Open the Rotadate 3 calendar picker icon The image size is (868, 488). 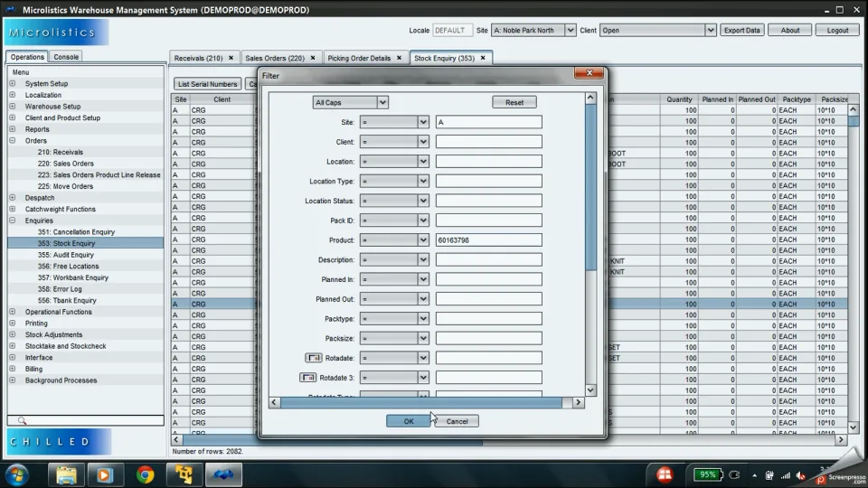(x=307, y=378)
